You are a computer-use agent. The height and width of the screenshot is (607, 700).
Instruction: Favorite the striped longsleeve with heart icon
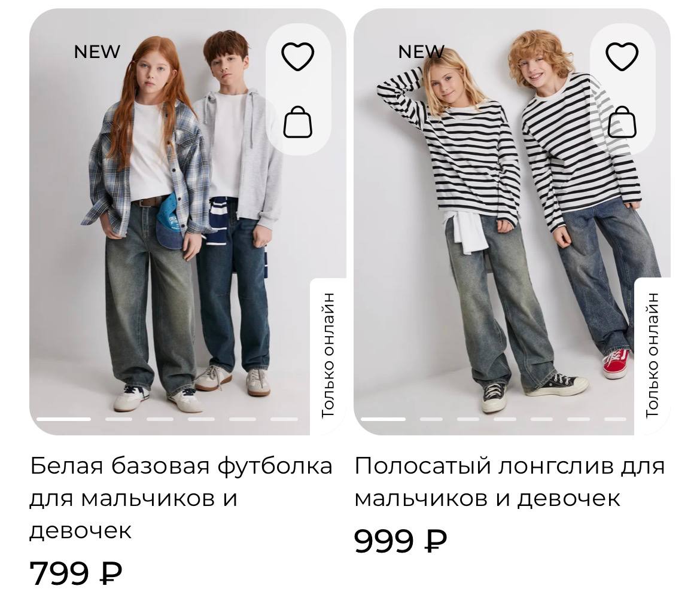point(622,56)
